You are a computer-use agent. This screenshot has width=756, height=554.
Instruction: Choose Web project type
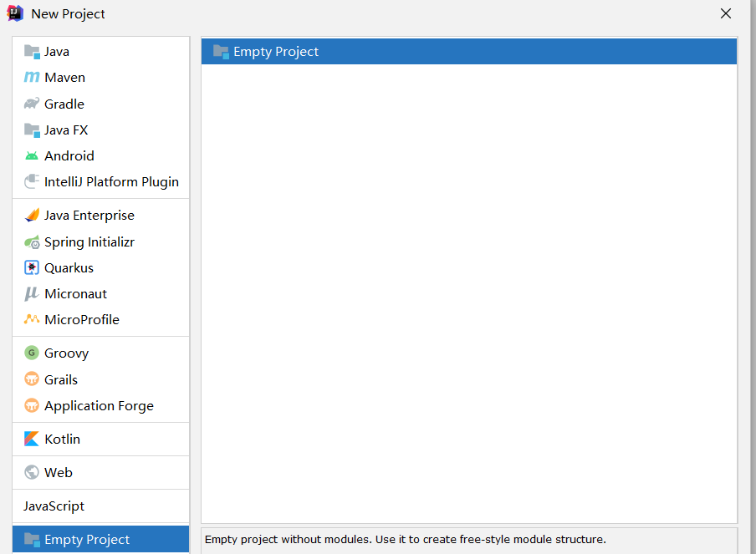[100, 473]
